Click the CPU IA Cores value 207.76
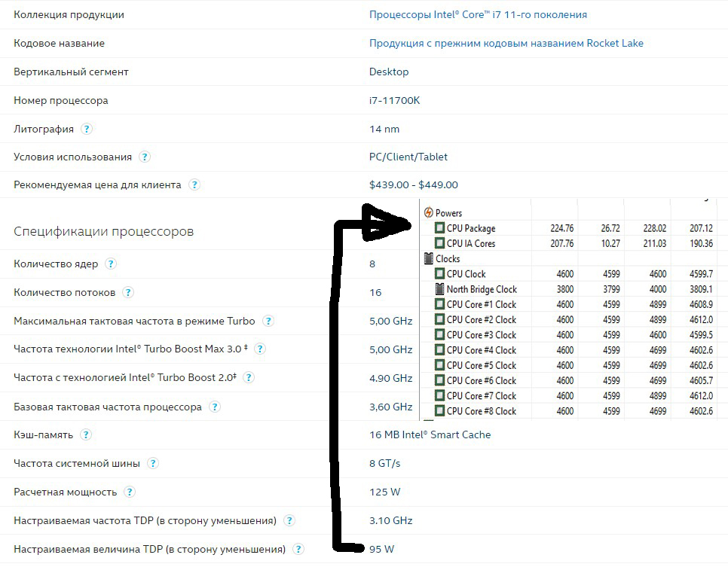The width and height of the screenshot is (728, 567). (561, 244)
